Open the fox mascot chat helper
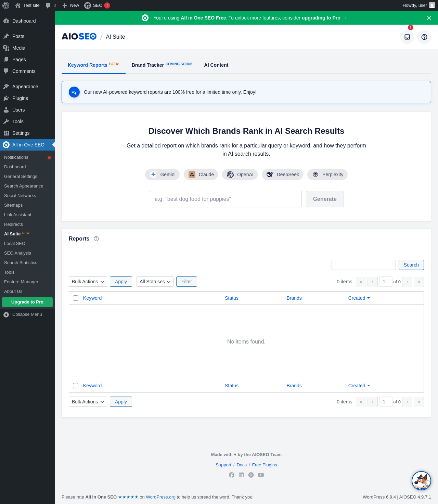Viewport: 438px width, 504px height. tap(421, 481)
